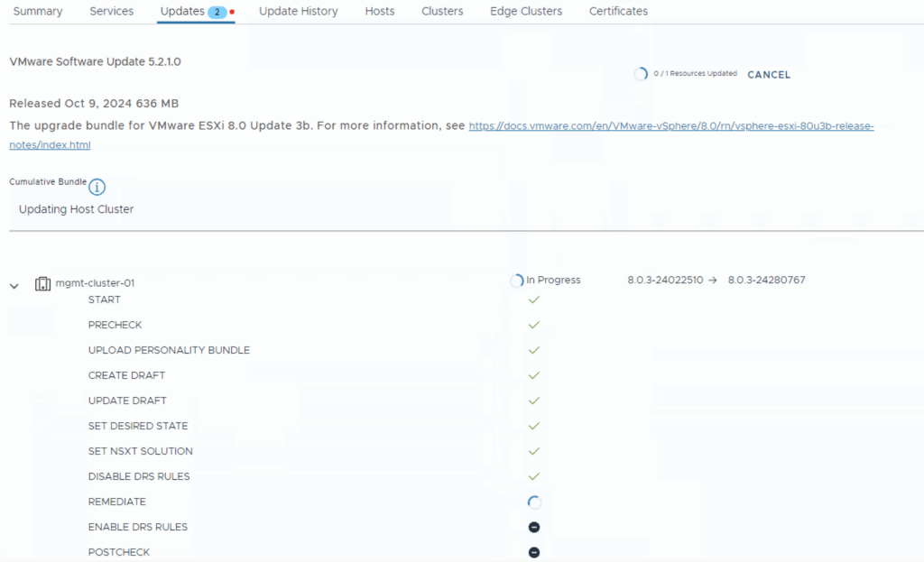The image size is (924, 562).
Task: Open the Certificates tab
Action: (618, 12)
